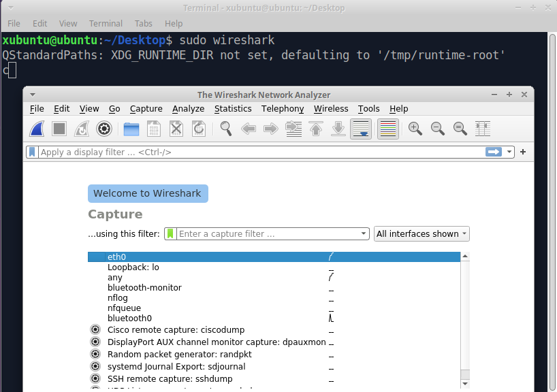
Task: Toggle packet colorization rules button
Action: [388, 129]
